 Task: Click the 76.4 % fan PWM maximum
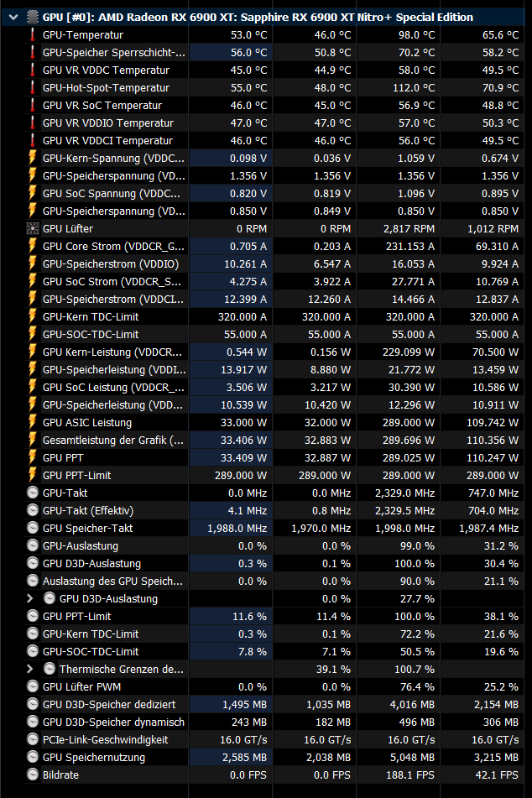pos(417,686)
